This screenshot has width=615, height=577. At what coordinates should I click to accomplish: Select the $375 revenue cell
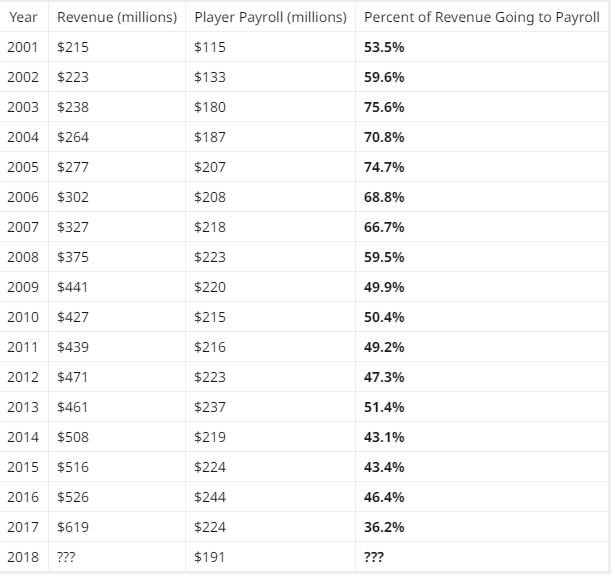[x=73, y=257]
